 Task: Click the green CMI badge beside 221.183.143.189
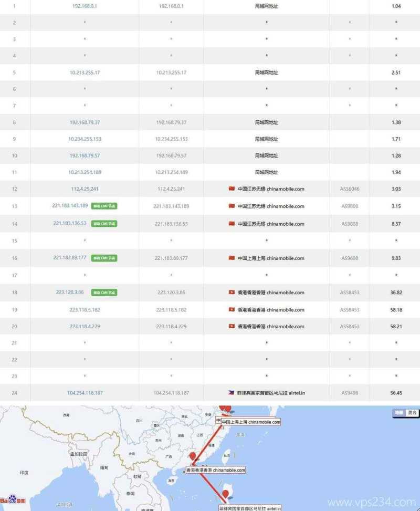[x=104, y=206]
